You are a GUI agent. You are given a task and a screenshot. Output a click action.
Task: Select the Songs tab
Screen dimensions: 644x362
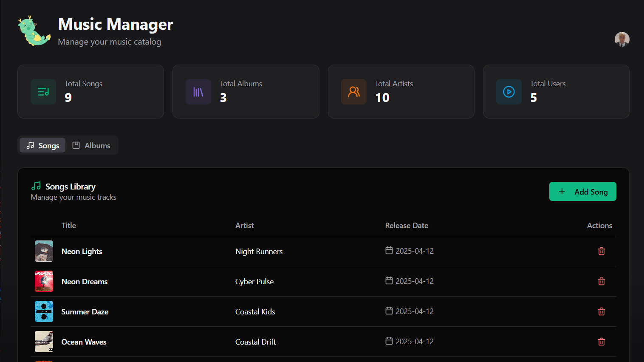pos(42,145)
